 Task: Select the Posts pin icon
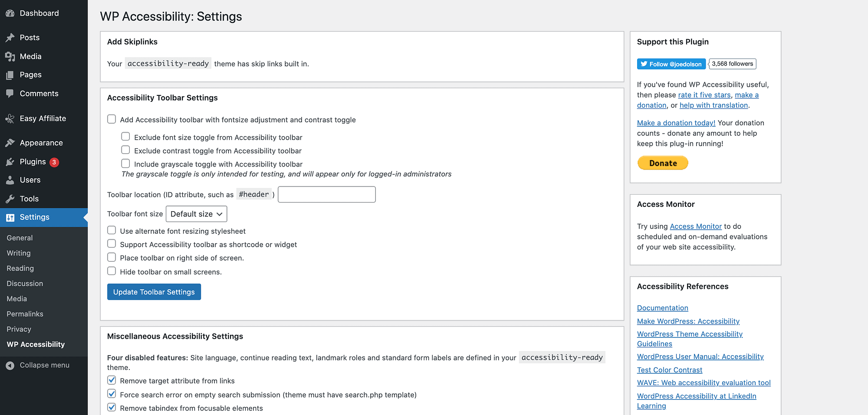pyautogui.click(x=10, y=37)
